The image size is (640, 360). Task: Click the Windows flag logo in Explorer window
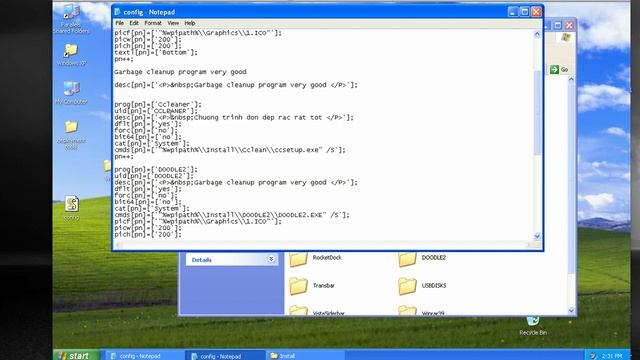566,38
